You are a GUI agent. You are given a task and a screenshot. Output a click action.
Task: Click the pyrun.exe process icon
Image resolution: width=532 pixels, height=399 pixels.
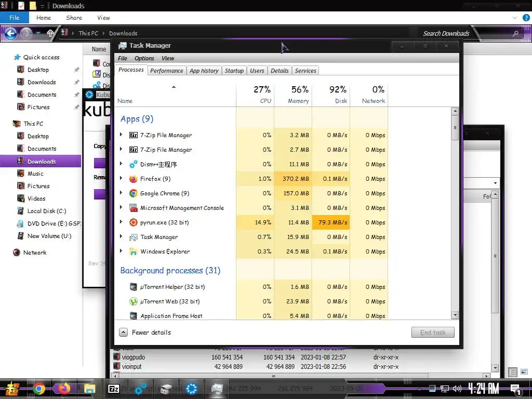coord(134,222)
